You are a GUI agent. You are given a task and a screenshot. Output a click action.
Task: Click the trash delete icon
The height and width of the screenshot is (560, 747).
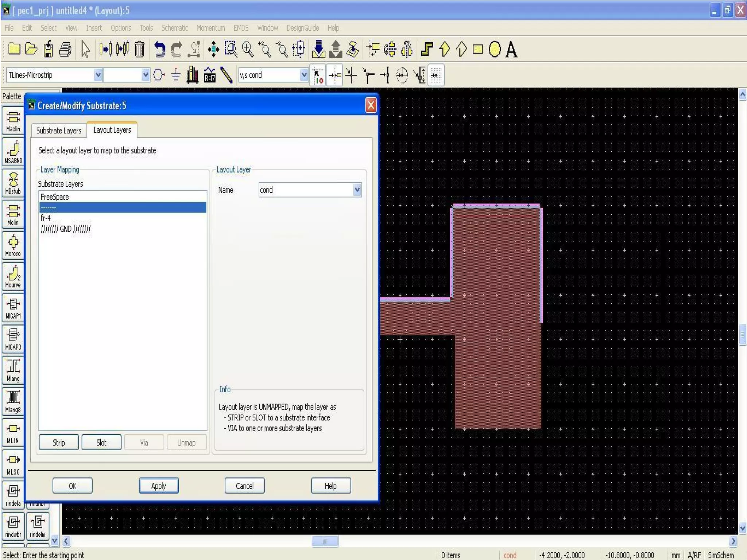pyautogui.click(x=139, y=49)
